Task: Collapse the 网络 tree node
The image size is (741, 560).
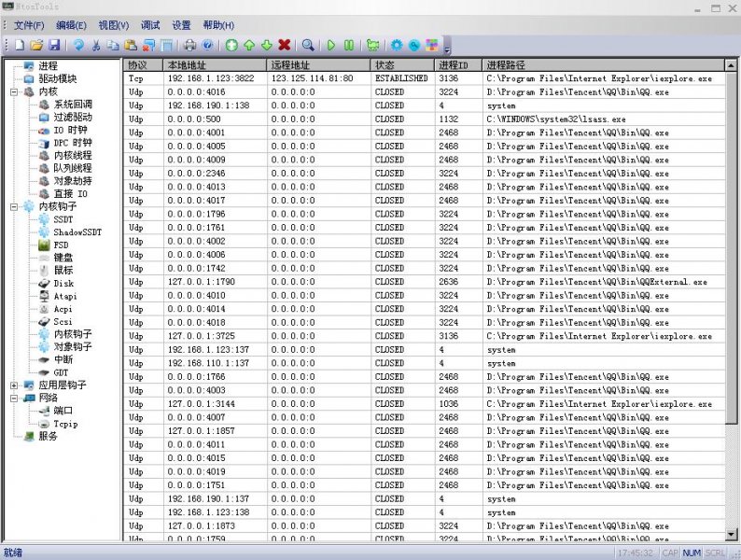Action: [x=14, y=398]
